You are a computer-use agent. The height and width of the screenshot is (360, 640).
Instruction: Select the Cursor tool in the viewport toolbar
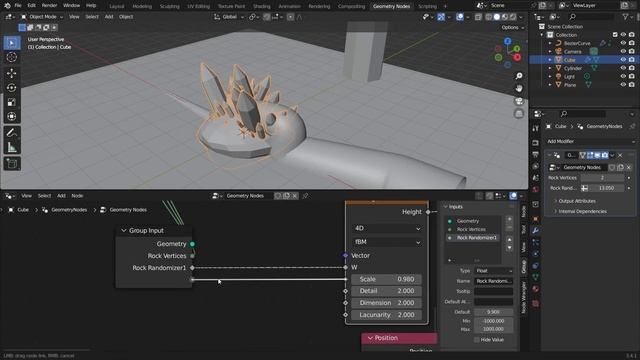tap(12, 57)
